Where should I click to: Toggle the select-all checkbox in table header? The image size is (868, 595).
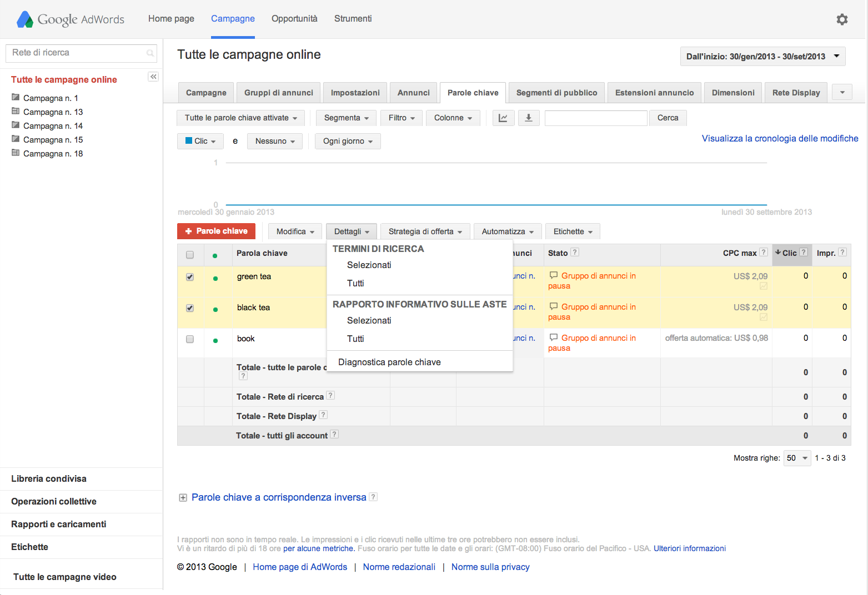click(190, 255)
